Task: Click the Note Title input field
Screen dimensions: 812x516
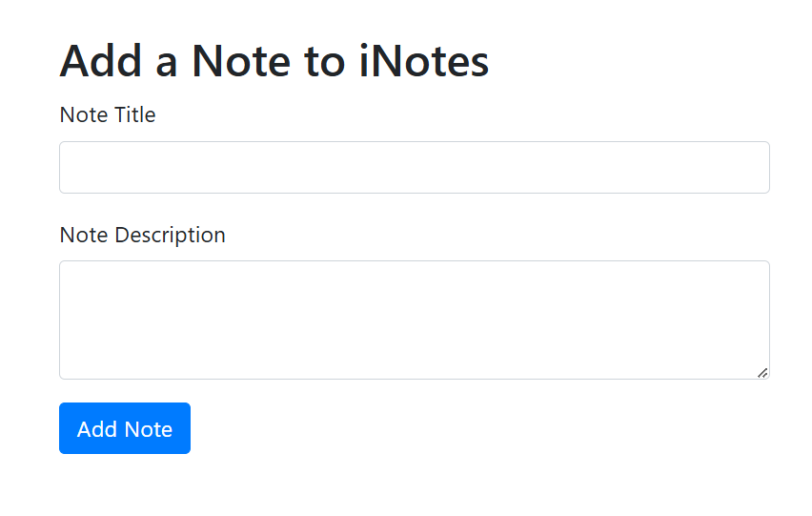Action: (x=414, y=168)
